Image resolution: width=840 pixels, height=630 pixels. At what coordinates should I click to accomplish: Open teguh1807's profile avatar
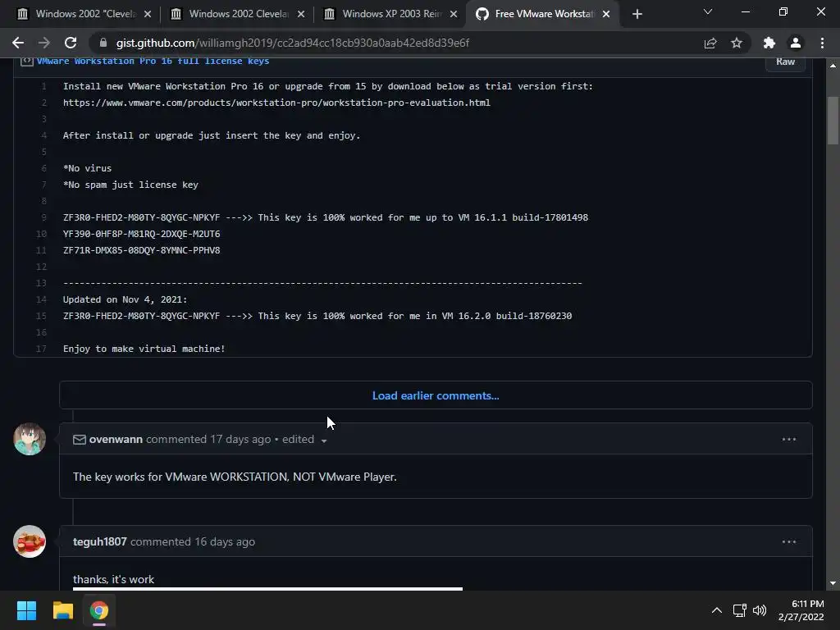tap(30, 541)
